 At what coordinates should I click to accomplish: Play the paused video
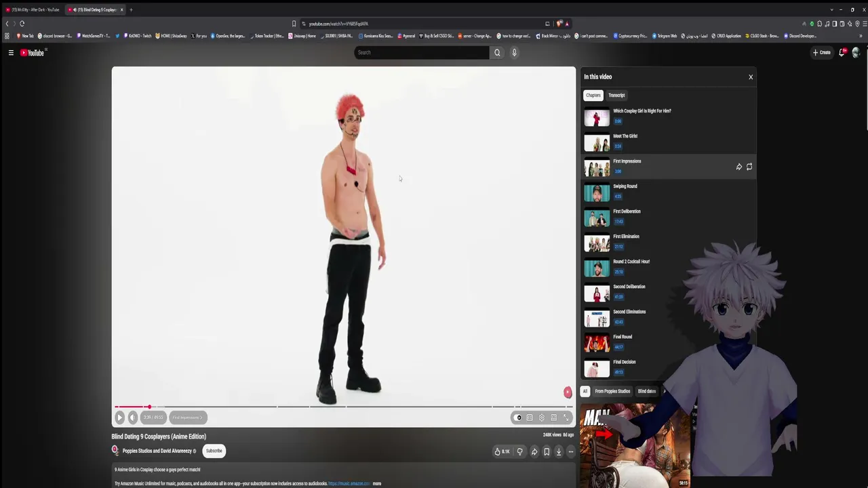[x=119, y=418]
